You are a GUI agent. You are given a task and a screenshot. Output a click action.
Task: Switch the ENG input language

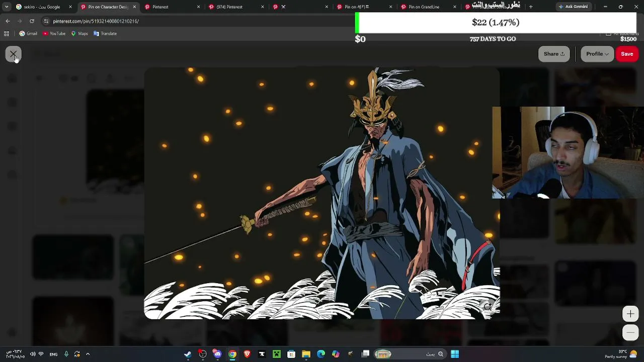(53, 354)
